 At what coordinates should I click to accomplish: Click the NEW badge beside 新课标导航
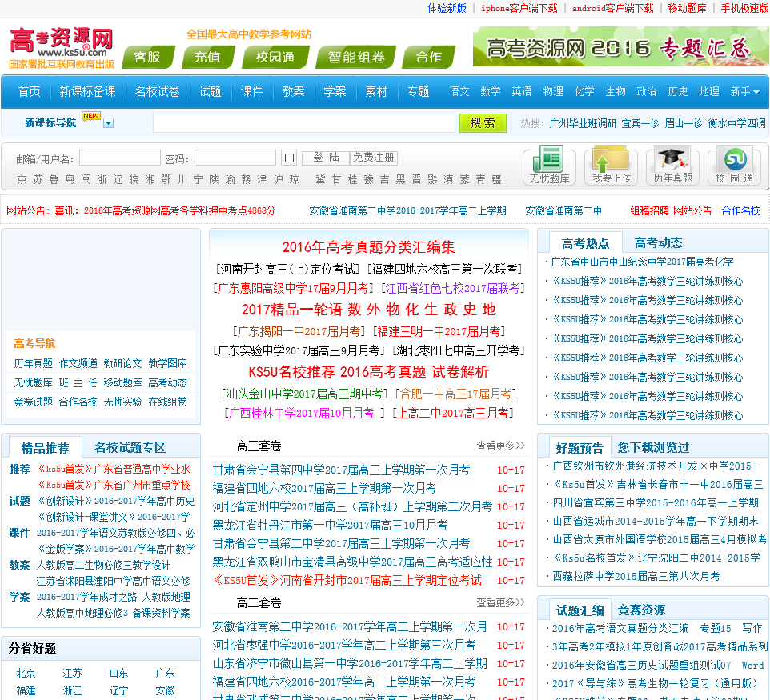pyautogui.click(x=91, y=116)
